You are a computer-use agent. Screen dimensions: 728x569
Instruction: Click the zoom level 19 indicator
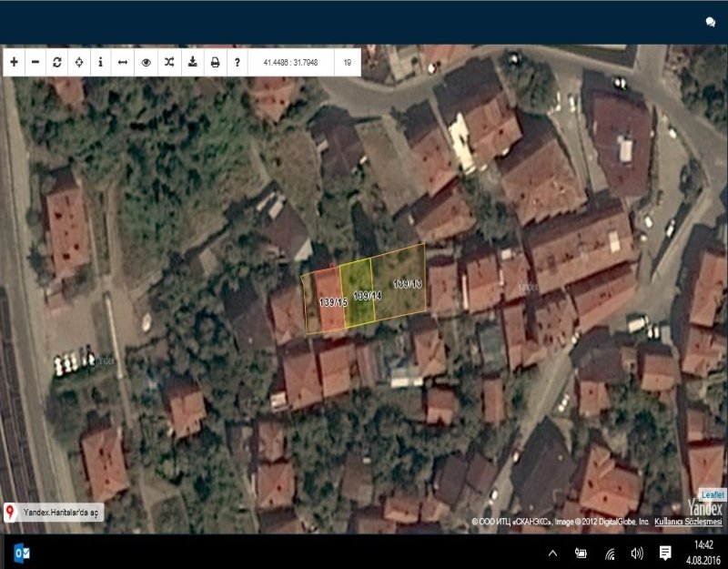(348, 63)
